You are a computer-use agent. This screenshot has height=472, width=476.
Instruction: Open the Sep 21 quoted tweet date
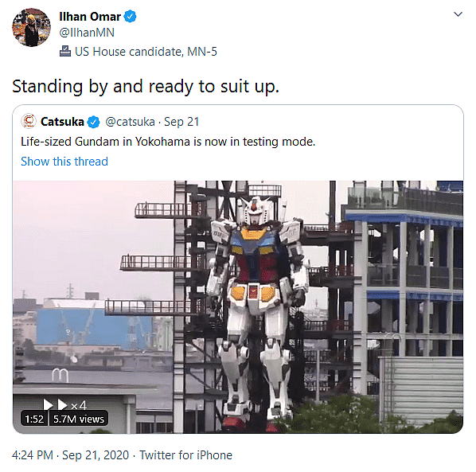tap(181, 122)
